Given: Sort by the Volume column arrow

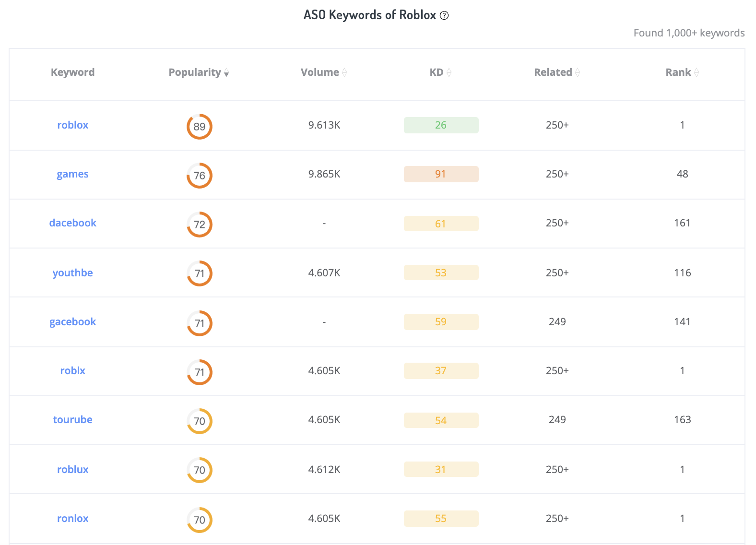Looking at the screenshot, I should 344,72.
